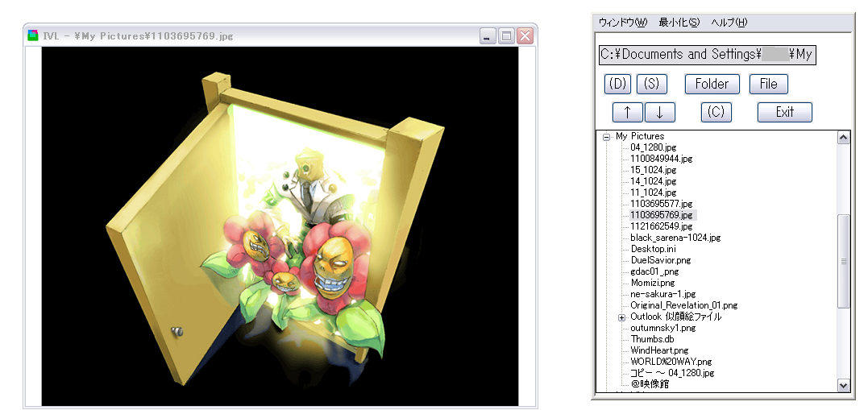Open the 最小化(S) menu

tap(679, 23)
